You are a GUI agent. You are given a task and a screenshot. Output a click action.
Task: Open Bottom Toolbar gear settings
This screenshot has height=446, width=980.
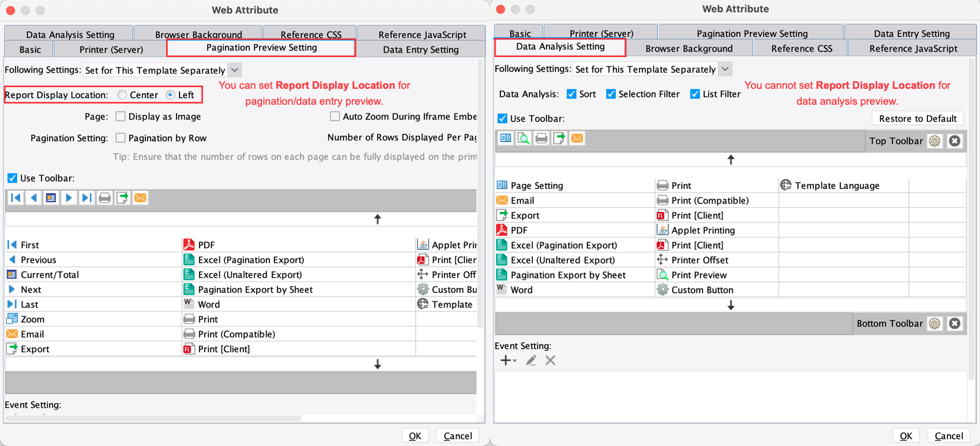coord(935,323)
